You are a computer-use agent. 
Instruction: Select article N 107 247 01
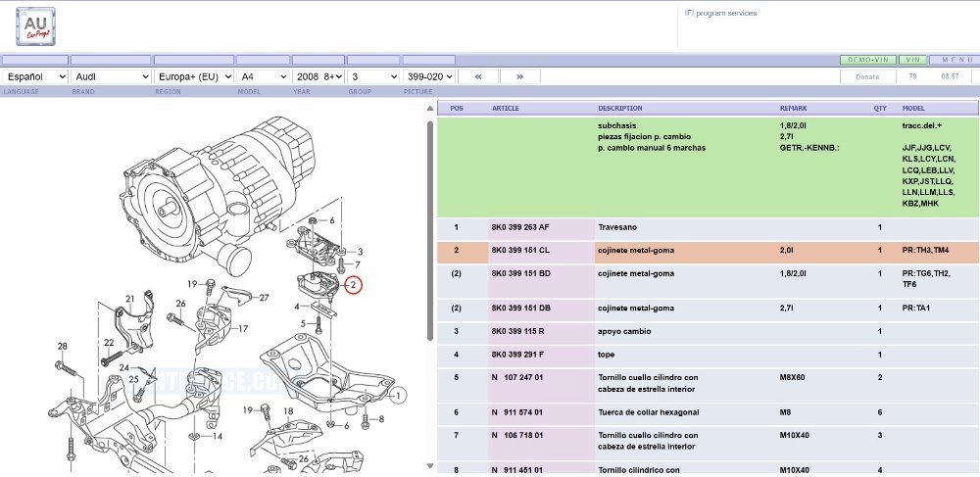(x=516, y=377)
